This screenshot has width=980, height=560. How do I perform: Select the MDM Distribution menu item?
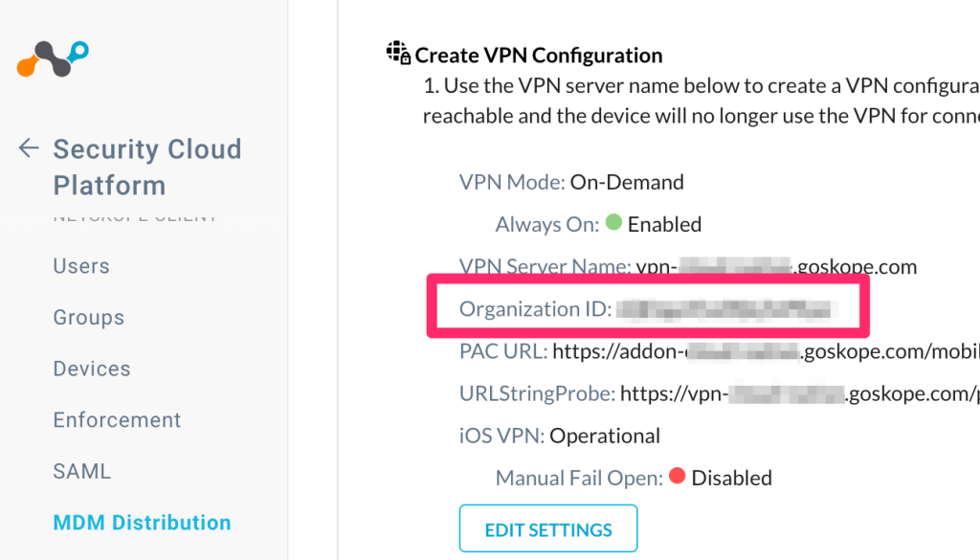pos(142,523)
